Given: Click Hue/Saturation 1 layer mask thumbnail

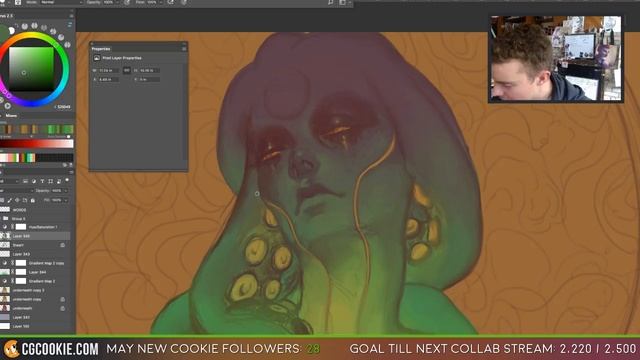Looking at the screenshot, I should click(x=21, y=227).
